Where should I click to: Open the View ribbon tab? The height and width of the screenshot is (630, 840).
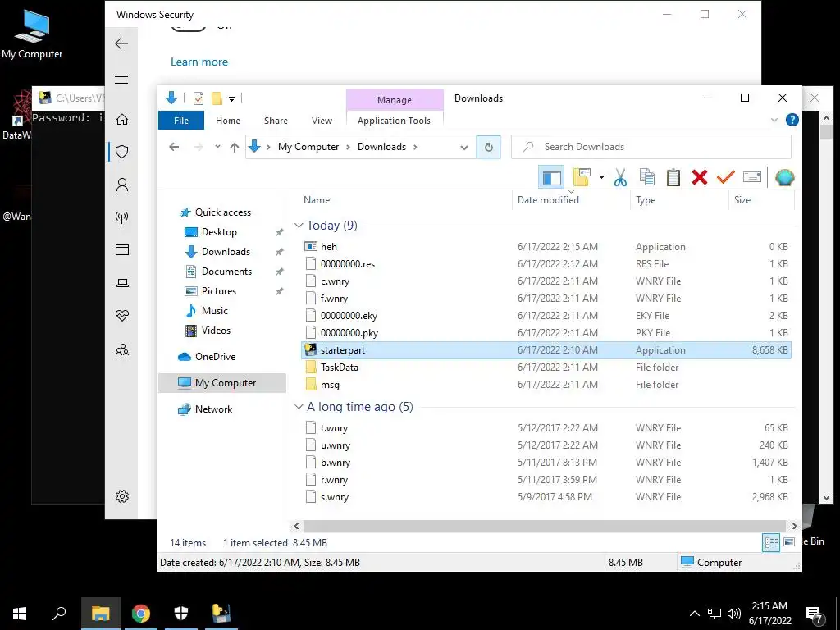[x=322, y=121]
